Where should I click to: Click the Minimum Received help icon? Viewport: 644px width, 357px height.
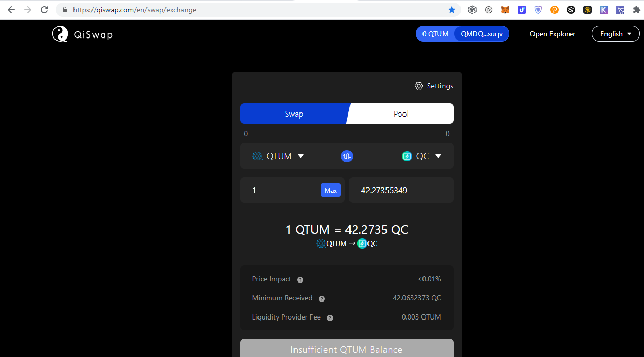[x=322, y=299]
